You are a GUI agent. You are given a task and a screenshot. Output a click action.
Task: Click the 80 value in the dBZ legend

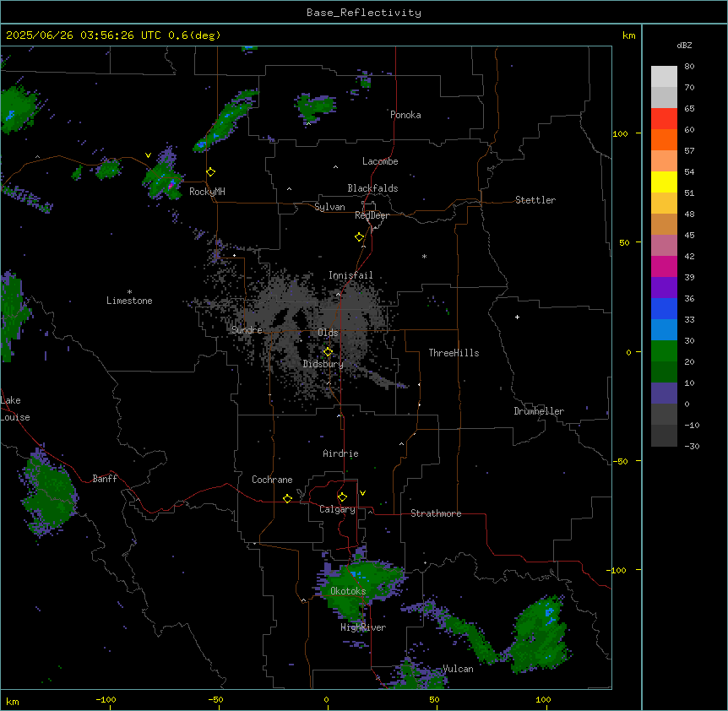click(x=689, y=67)
